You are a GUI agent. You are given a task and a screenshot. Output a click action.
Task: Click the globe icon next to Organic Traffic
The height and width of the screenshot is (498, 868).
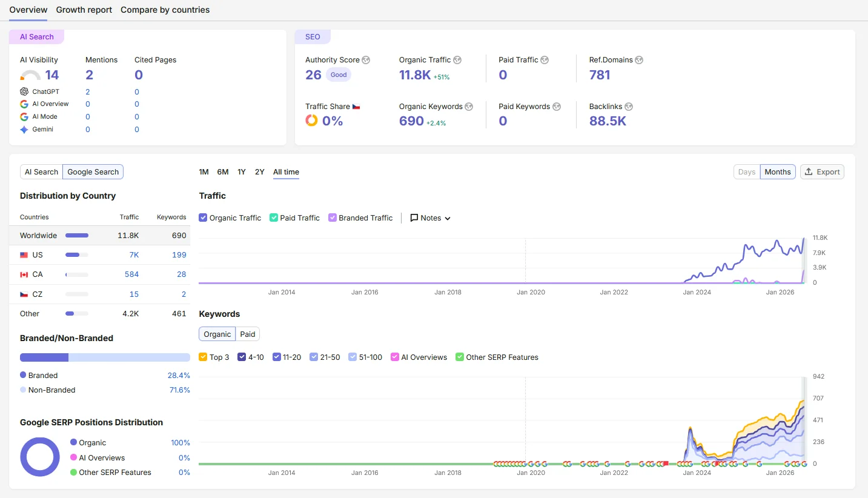(457, 60)
